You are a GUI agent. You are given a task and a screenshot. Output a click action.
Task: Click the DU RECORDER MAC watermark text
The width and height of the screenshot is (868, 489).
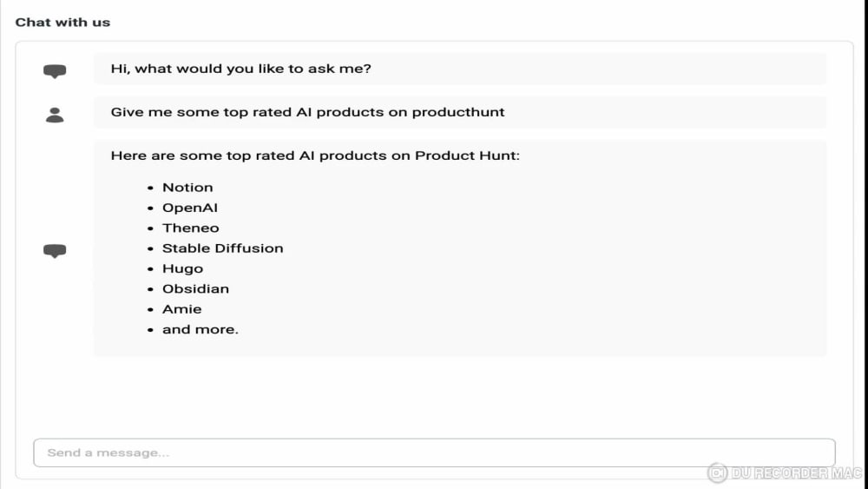point(797,473)
